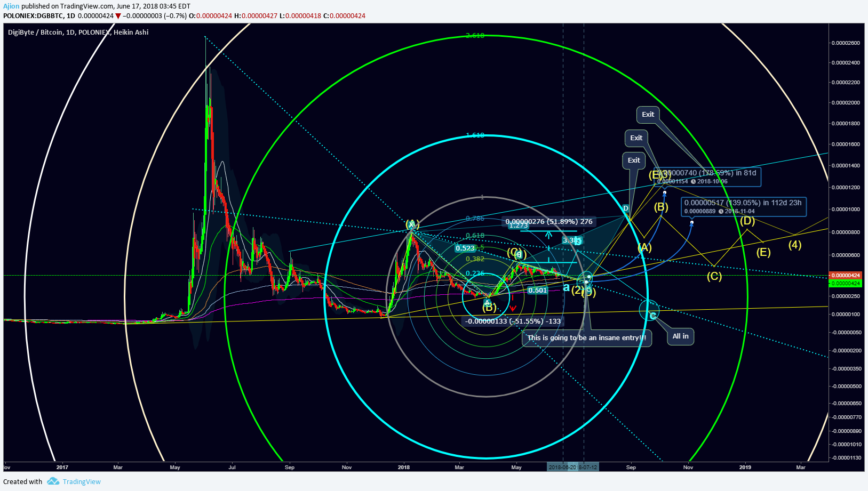Click the 2018-06-20 date range marker

562,468
